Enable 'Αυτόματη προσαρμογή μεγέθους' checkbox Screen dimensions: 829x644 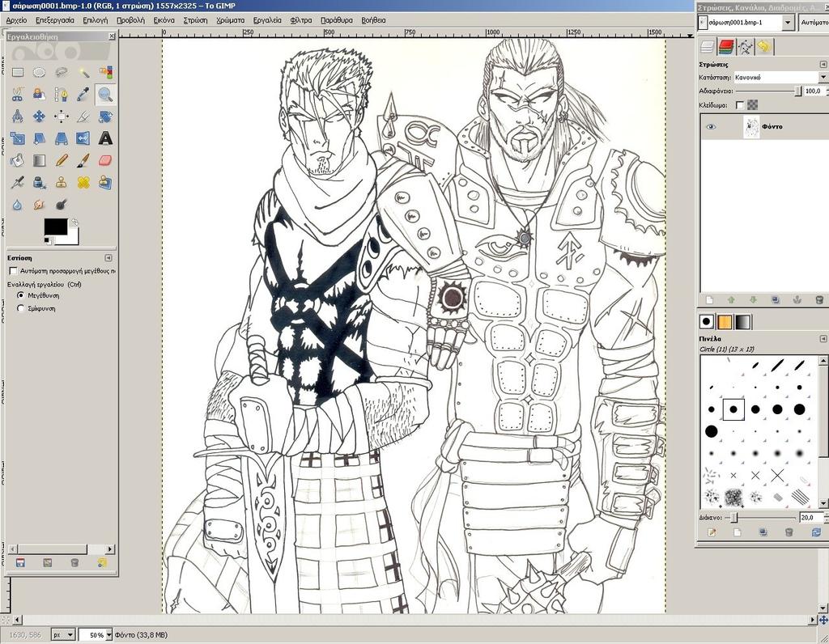[x=13, y=271]
